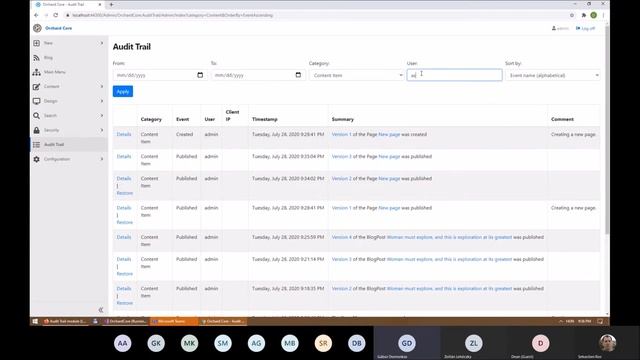Viewport: 640px width, 360px height.
Task: Click the first 'Creating a new page' comment
Action: pyautogui.click(x=573, y=134)
